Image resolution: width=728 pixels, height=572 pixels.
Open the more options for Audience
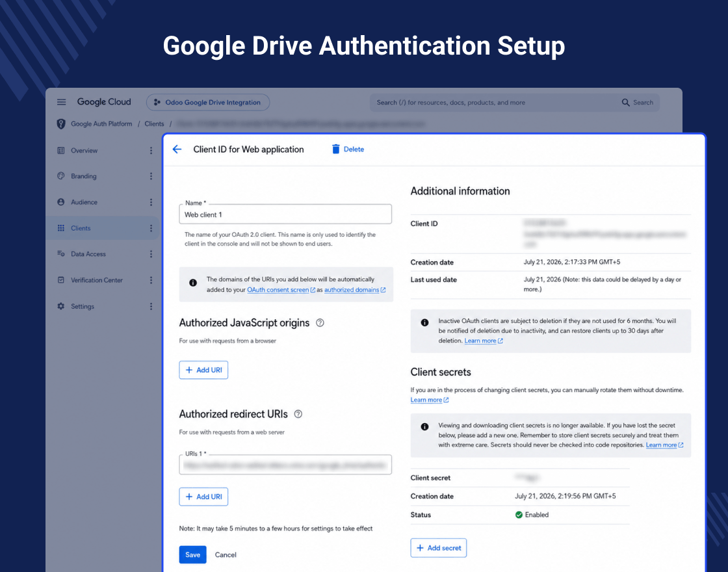coord(151,202)
